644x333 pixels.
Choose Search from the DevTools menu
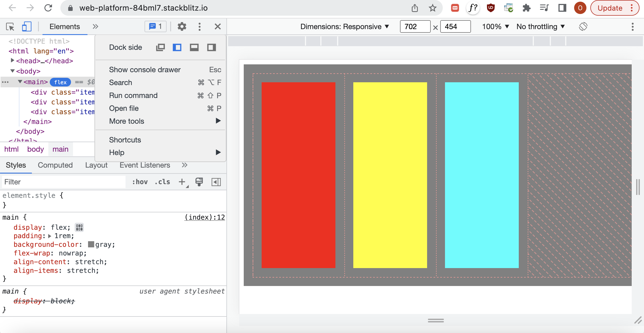160,83
